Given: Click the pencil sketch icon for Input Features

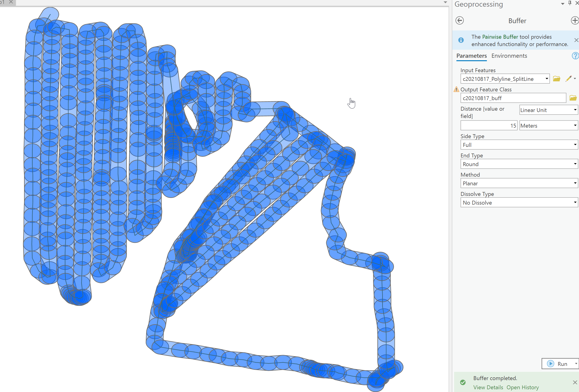Looking at the screenshot, I should (x=568, y=79).
